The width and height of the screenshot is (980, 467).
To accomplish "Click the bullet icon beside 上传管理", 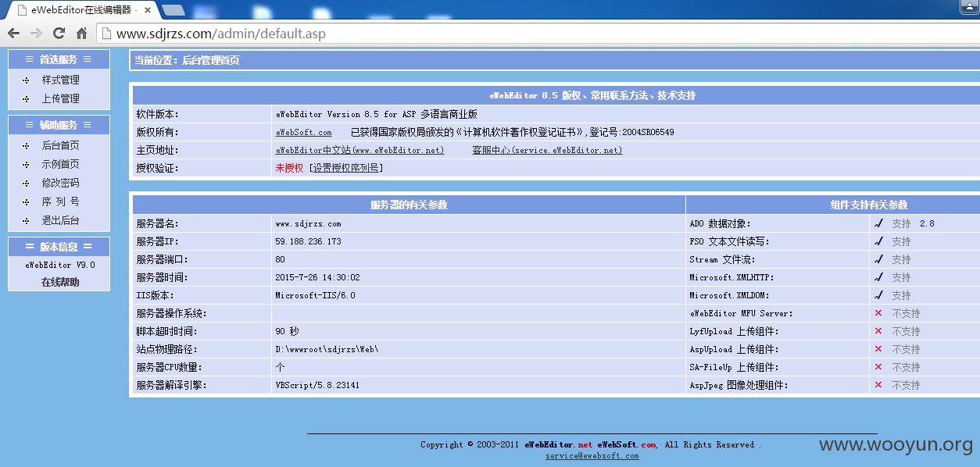I will 26,98.
